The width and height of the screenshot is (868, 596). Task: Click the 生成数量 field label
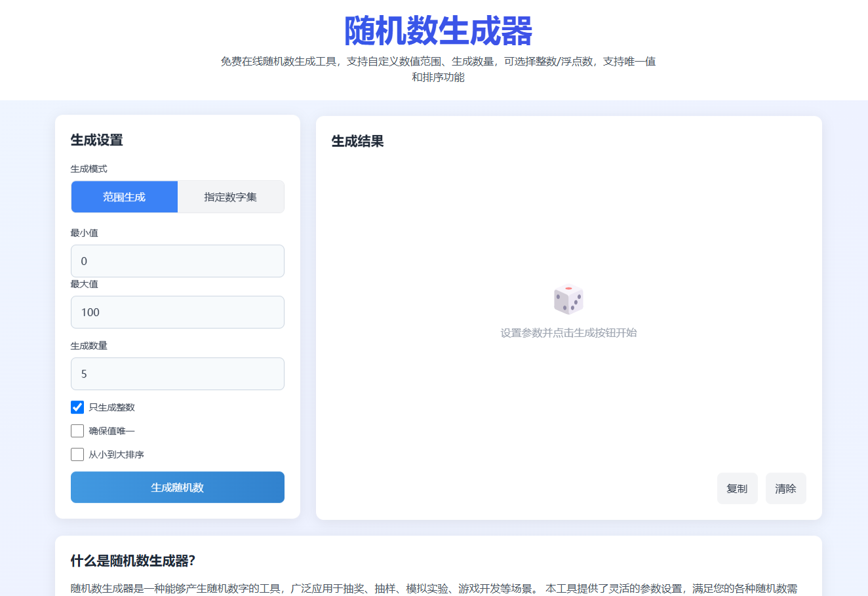point(89,346)
